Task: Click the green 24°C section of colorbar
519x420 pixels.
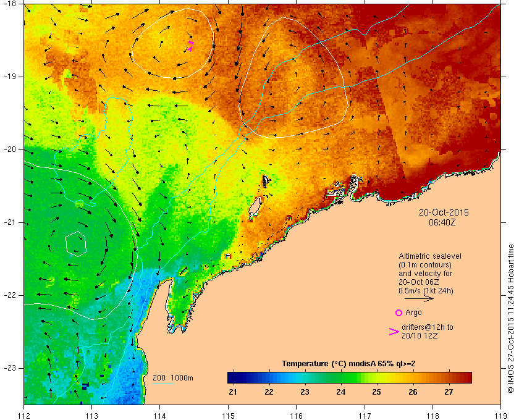Action: pyautogui.click(x=341, y=377)
